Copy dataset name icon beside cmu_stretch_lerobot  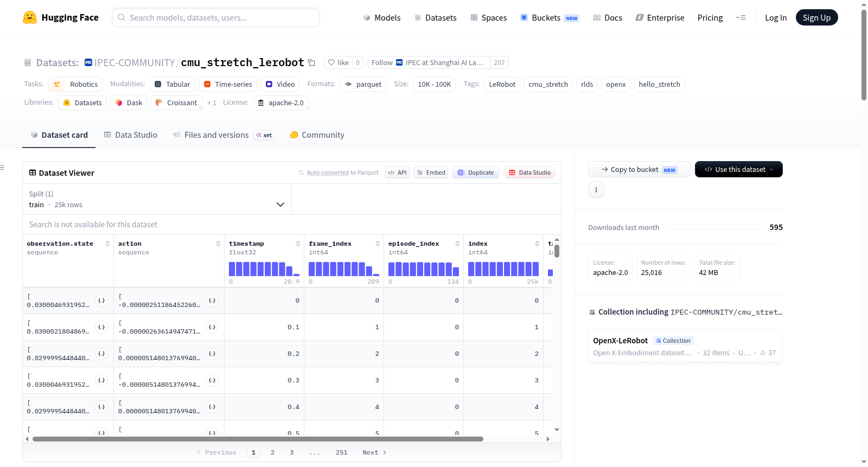coord(311,62)
